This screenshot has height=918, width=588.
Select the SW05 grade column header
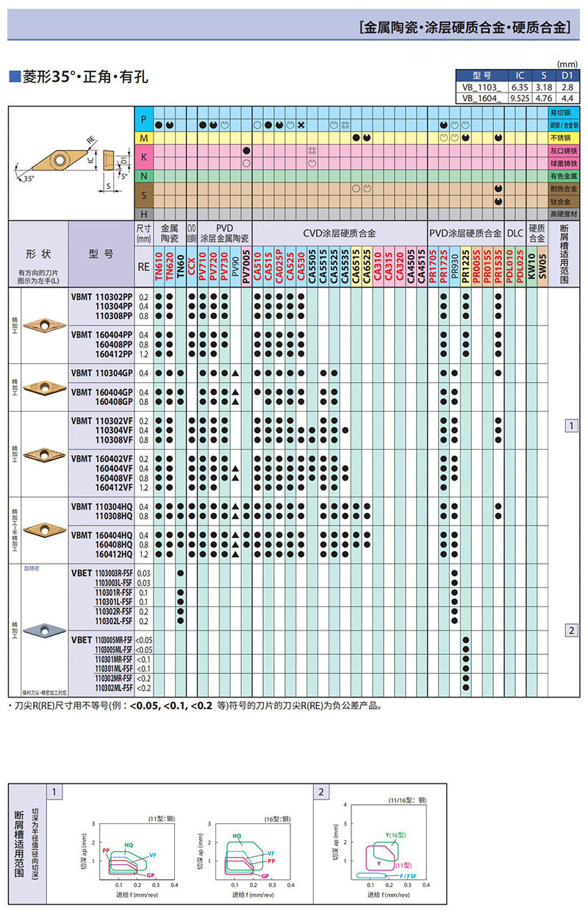click(542, 265)
